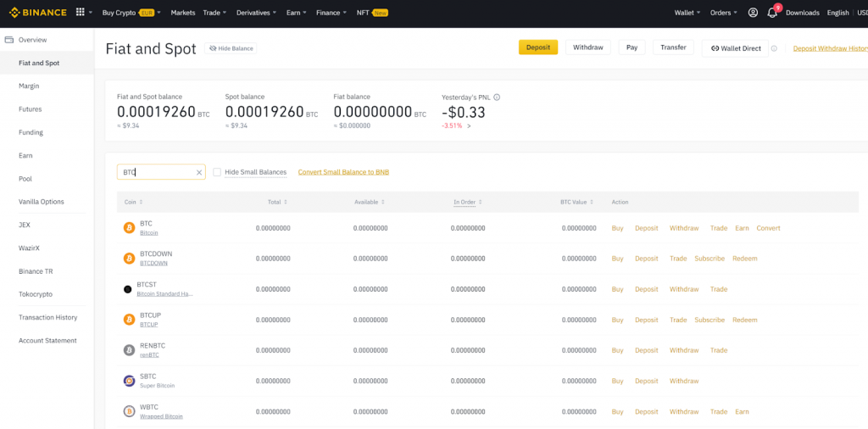The width and height of the screenshot is (868, 429).
Task: Click Buy in the BTCST row
Action: pyautogui.click(x=617, y=289)
